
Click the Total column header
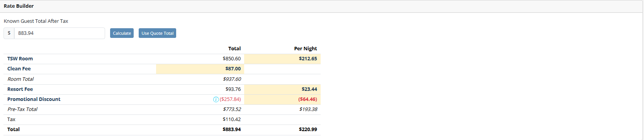click(234, 49)
